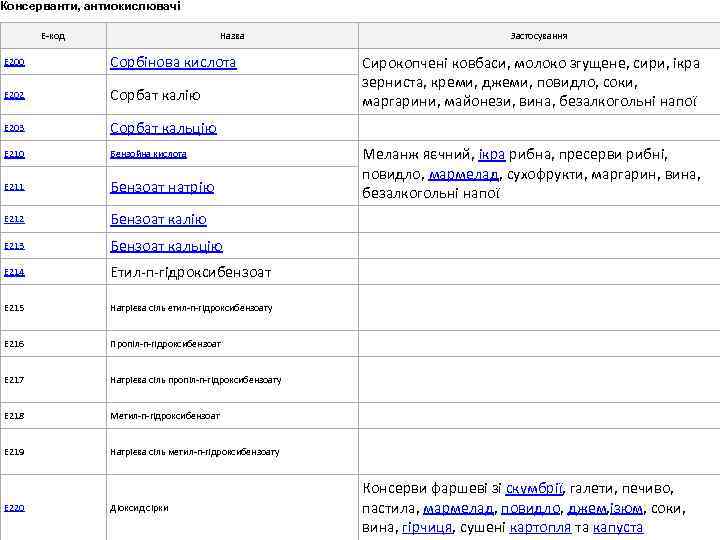This screenshot has width=720, height=540.
Task: Click the Консерванти, антиокислювачі heading
Action: coord(90,6)
